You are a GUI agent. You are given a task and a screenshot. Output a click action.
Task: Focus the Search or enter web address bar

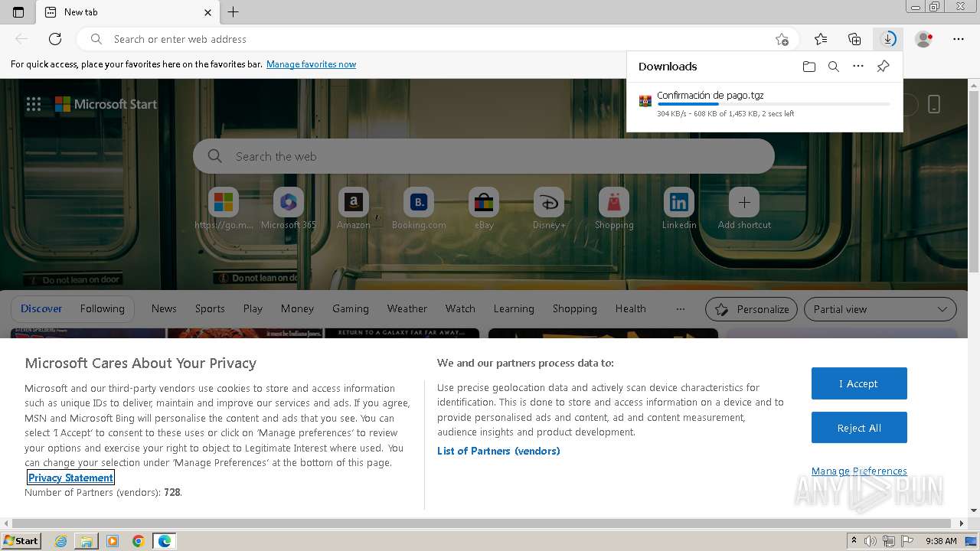click(x=436, y=39)
